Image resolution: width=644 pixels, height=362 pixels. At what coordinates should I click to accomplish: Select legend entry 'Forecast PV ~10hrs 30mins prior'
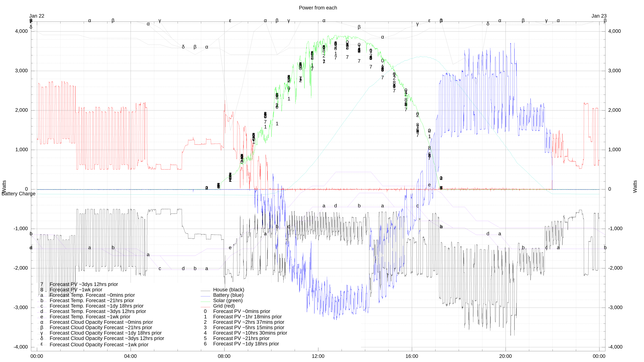pyautogui.click(x=250, y=333)
